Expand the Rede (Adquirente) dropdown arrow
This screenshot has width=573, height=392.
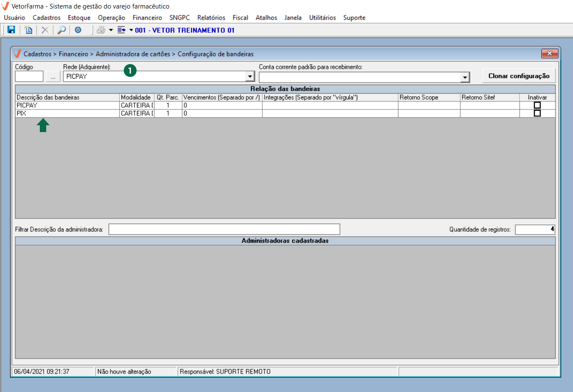[249, 77]
